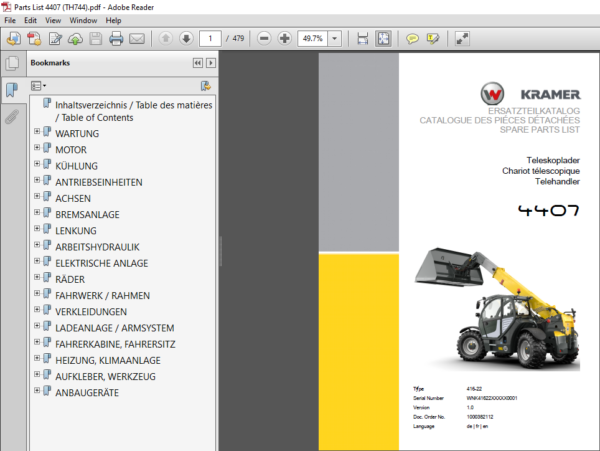
Task: Select the Inhaltsverzeichnis / Table of Contents bookmark
Action: click(134, 111)
